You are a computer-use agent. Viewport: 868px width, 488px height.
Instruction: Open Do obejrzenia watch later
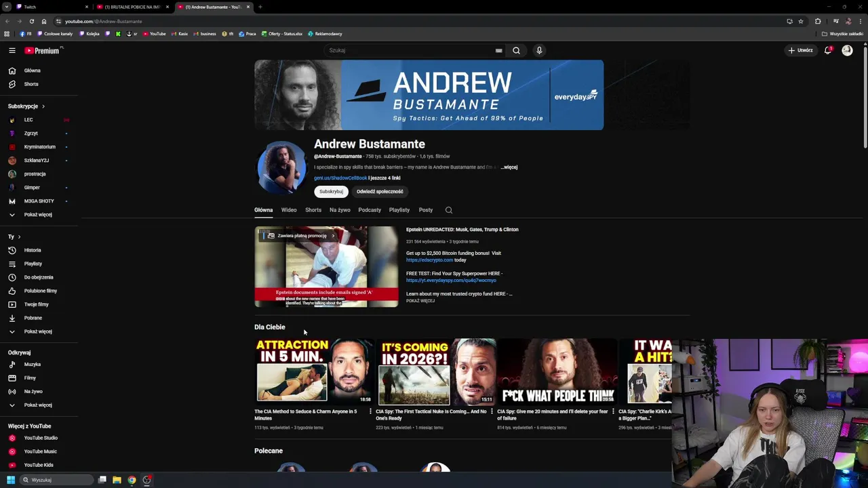click(x=39, y=277)
